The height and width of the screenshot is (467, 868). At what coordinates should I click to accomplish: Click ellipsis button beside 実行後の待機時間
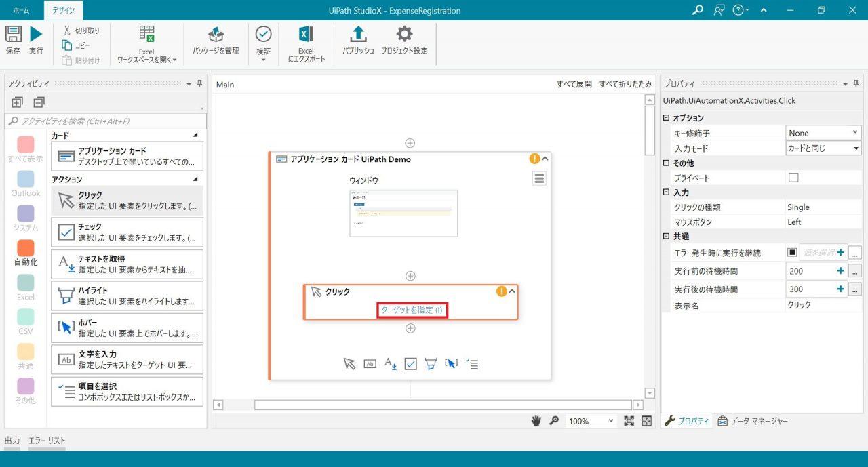[x=855, y=289]
